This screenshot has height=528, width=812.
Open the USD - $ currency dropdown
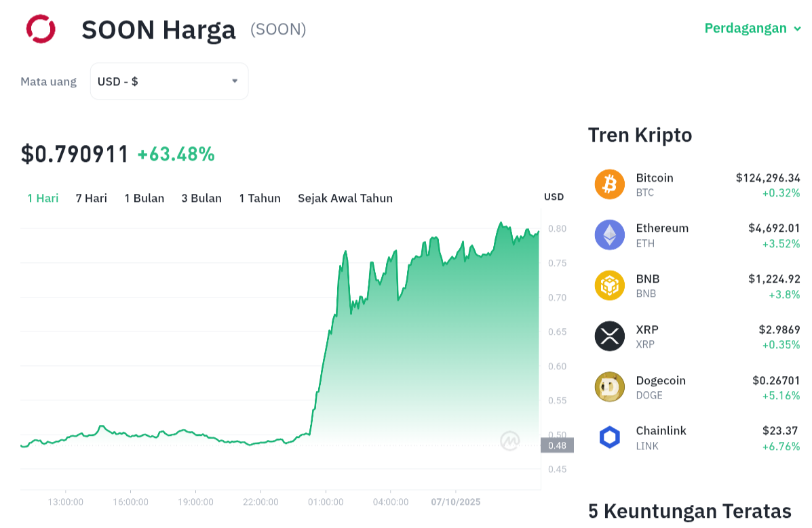(x=169, y=81)
